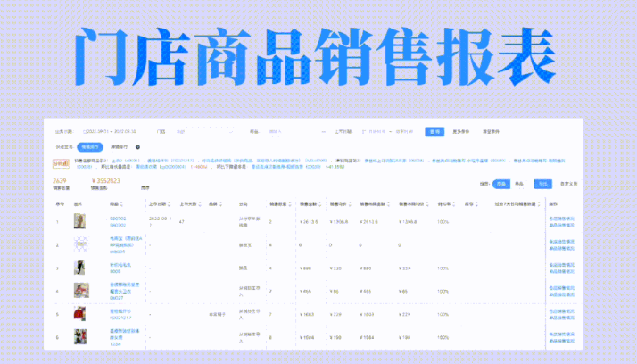Open 单品销售情况 for row 6

pos(562,341)
